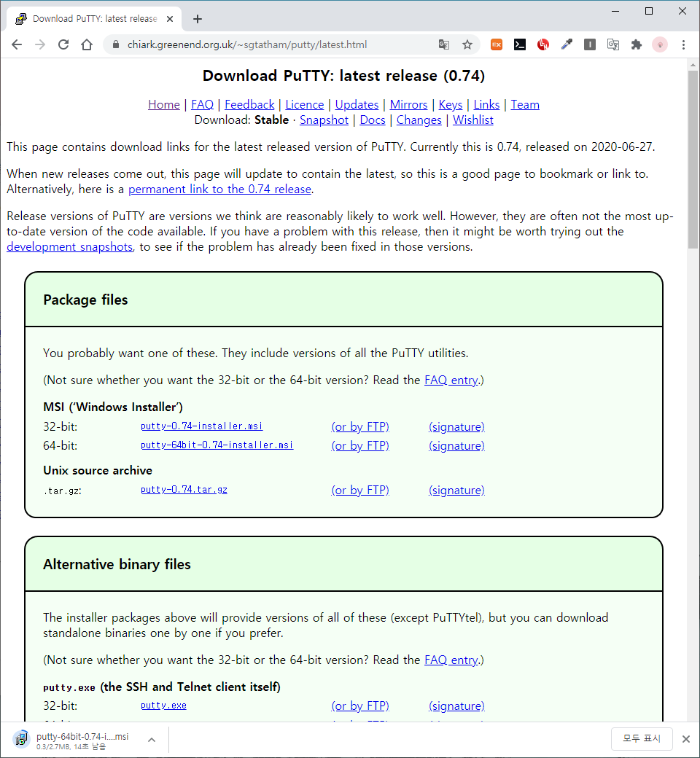This screenshot has width=700, height=758.
Task: Close the Download PuTTY tab
Action: coord(170,19)
